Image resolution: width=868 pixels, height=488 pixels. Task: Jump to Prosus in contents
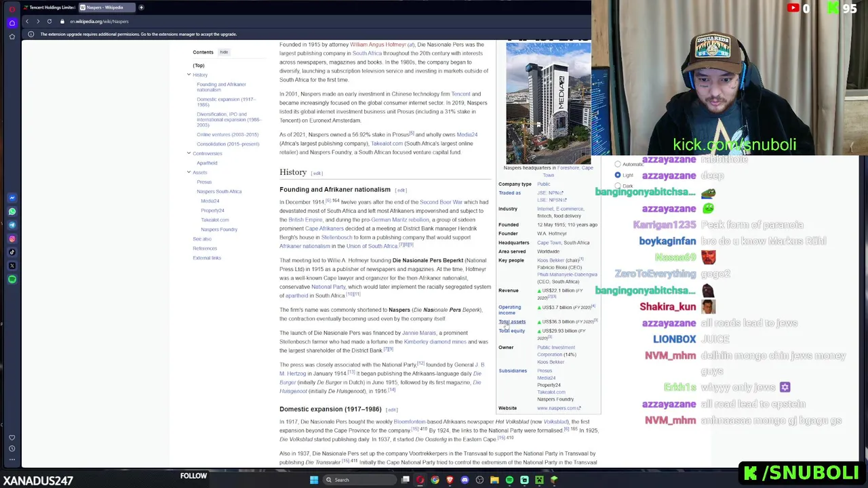click(204, 182)
